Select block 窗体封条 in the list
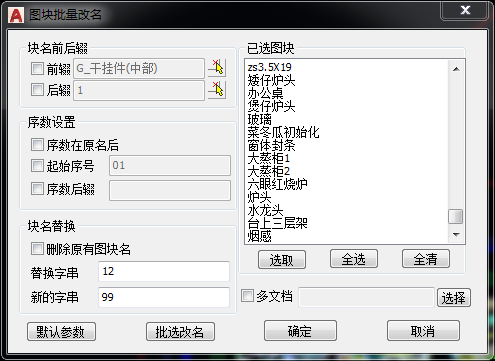 pos(271,145)
